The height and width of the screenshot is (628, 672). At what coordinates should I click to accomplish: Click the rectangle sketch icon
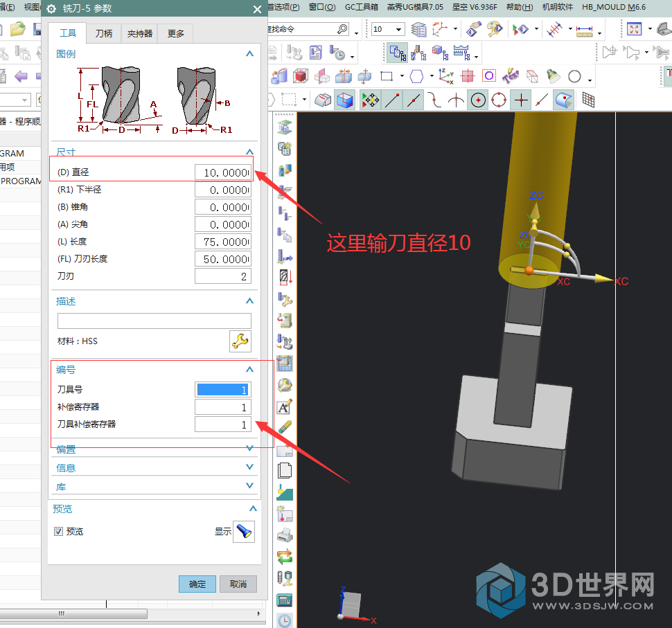(x=387, y=77)
